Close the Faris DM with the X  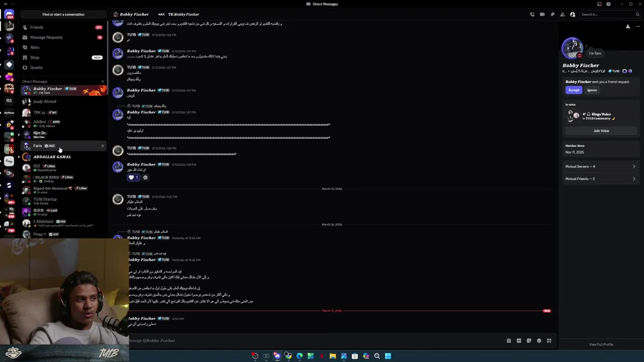click(103, 146)
